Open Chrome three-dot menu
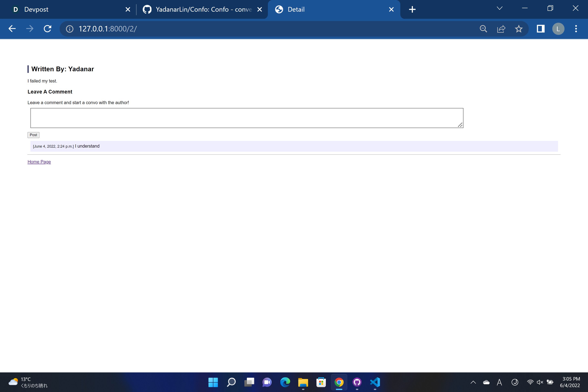The image size is (588, 392). (x=576, y=29)
